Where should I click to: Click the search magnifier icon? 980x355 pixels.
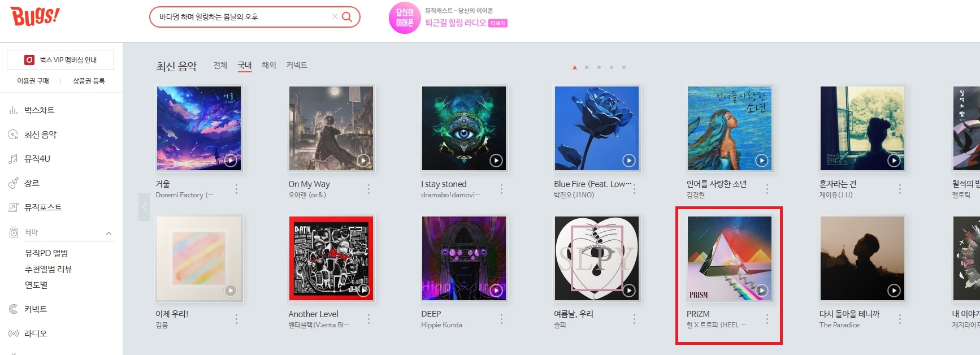tap(347, 17)
